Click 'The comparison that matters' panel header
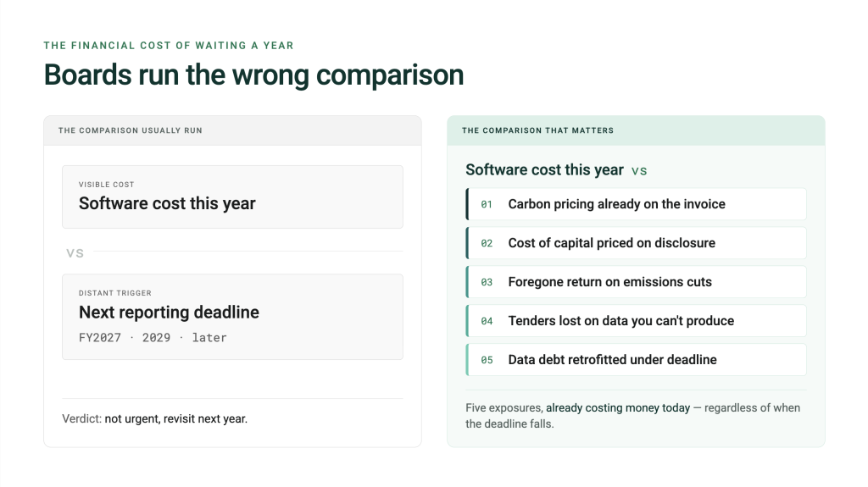Screen dimensions: 868x487 click(636, 130)
